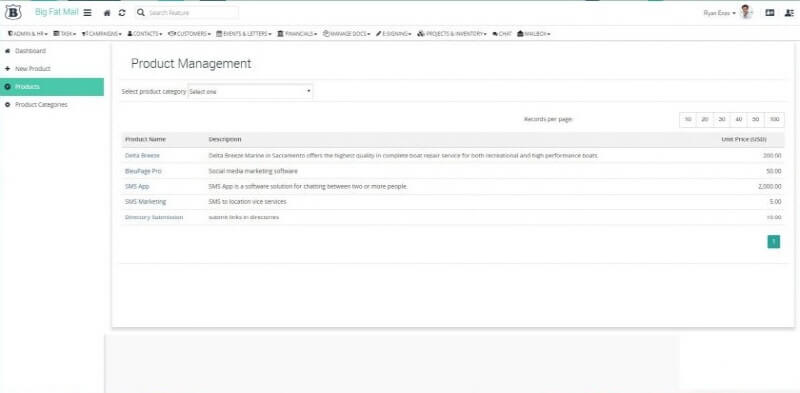The width and height of the screenshot is (800, 393).
Task: Open the Task menu
Action: [65, 34]
